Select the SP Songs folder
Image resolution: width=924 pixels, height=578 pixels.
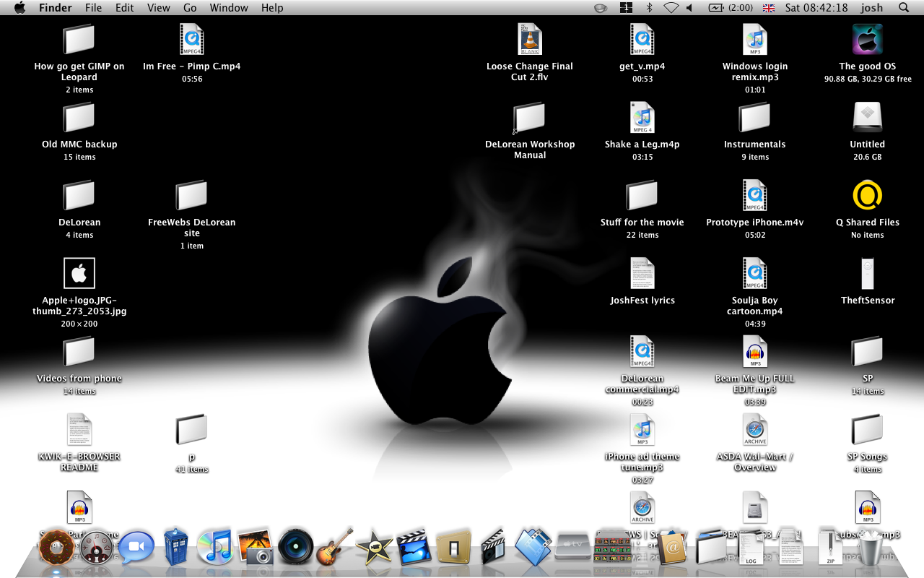click(x=868, y=429)
